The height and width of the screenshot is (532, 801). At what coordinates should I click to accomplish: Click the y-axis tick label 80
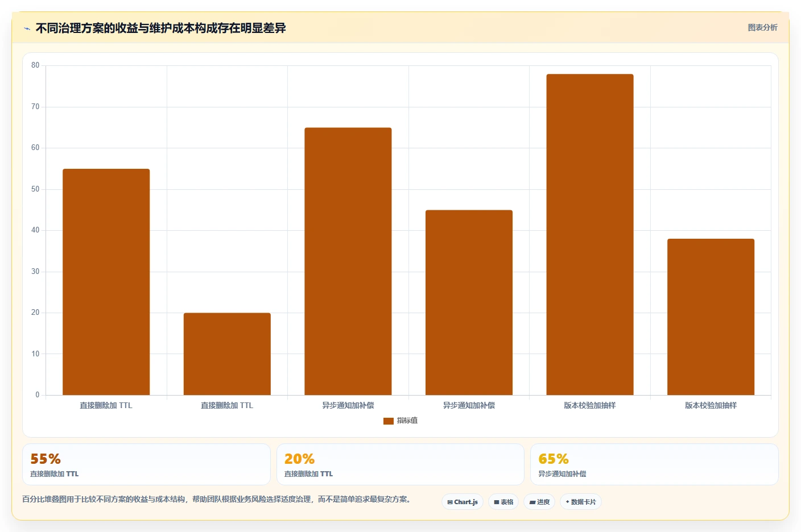pyautogui.click(x=35, y=65)
